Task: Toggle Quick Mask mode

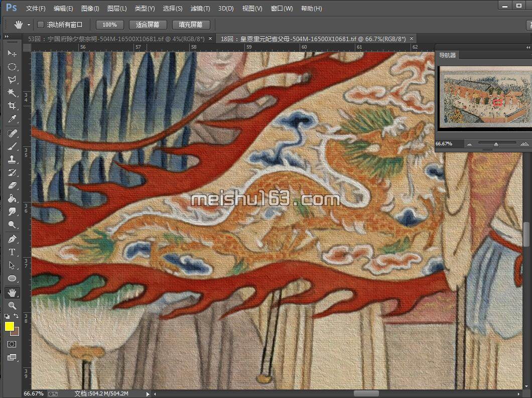Action: [12, 344]
